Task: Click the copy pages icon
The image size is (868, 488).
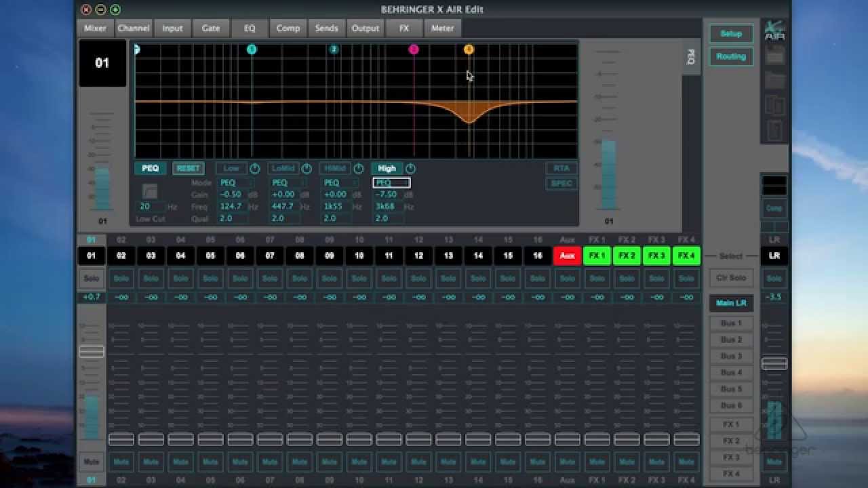Action: pyautogui.click(x=774, y=106)
